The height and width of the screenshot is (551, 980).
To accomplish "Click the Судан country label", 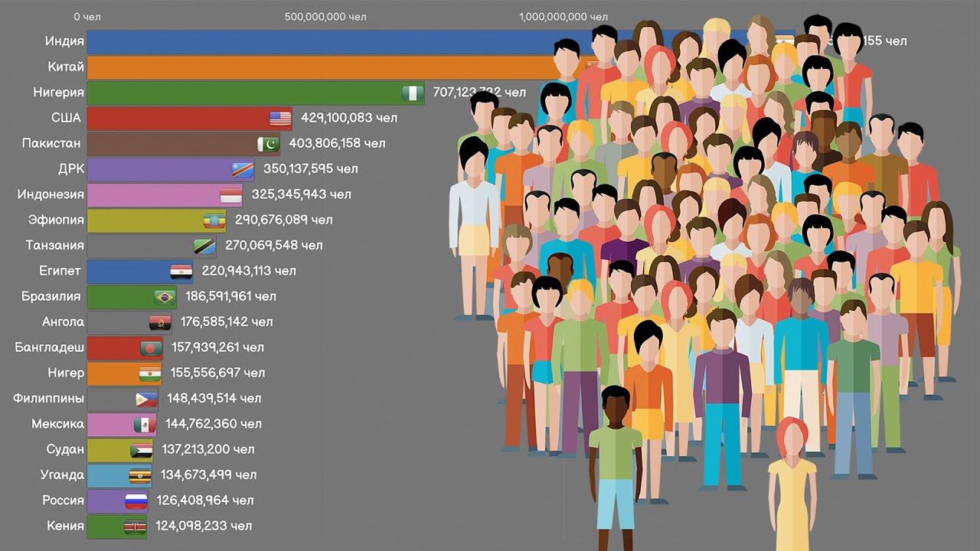I will (x=63, y=449).
